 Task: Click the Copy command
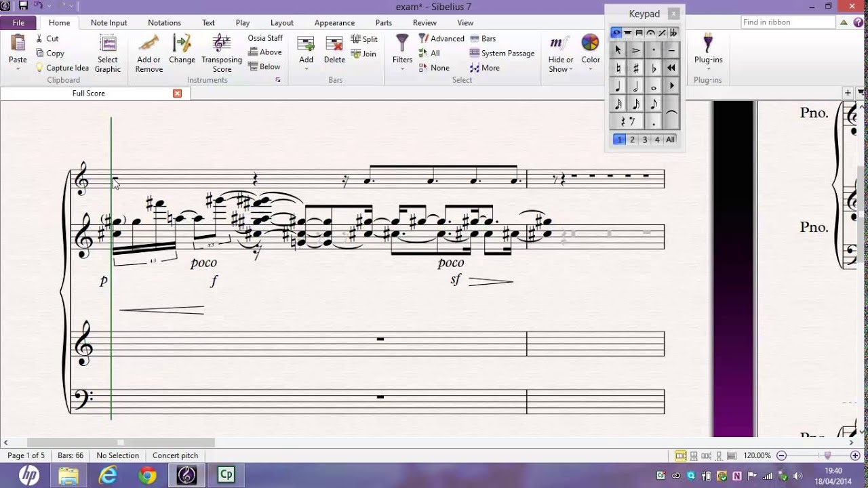50,54
